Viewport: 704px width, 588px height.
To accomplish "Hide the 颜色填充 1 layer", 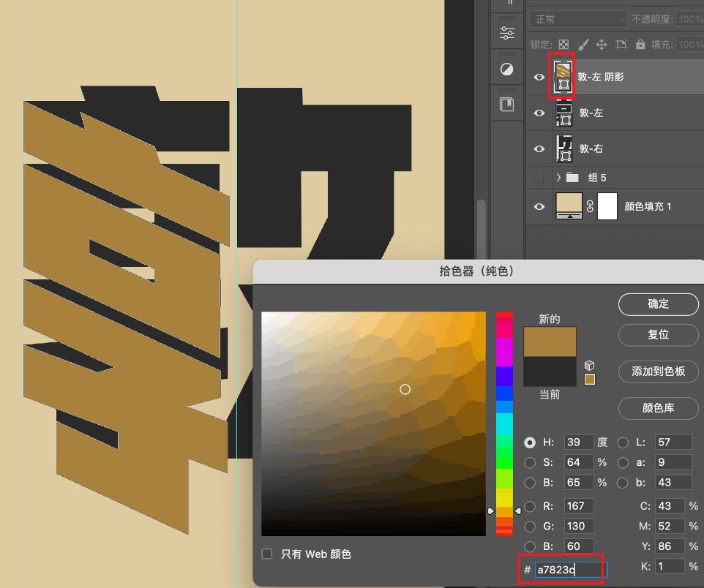I will [539, 206].
